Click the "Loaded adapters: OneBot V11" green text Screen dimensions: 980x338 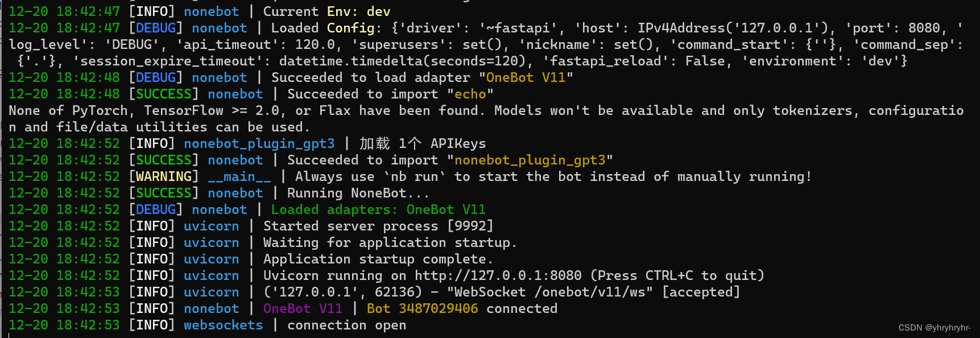[x=378, y=209]
